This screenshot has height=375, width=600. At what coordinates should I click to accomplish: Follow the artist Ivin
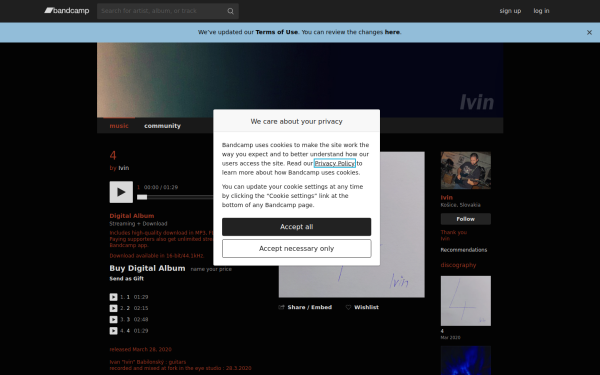click(x=466, y=219)
